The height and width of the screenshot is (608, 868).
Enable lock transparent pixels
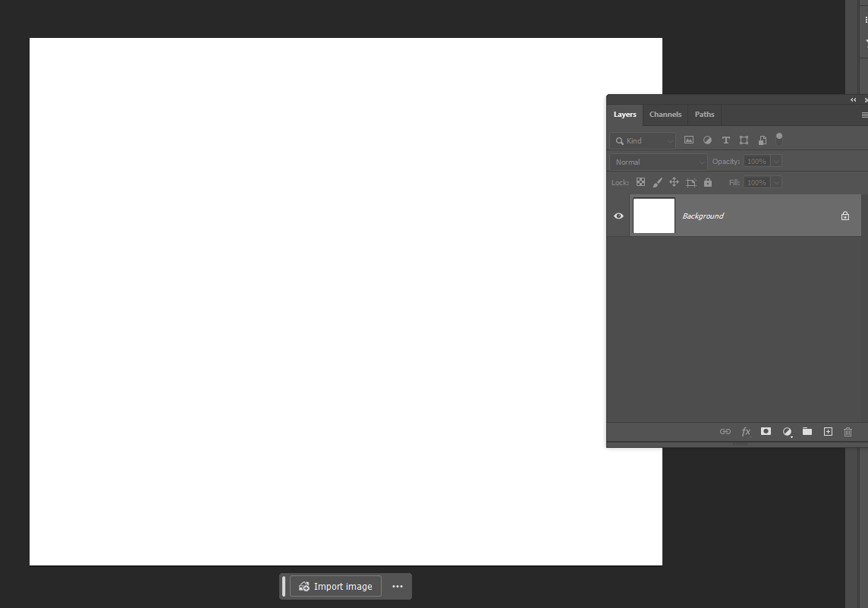(640, 182)
